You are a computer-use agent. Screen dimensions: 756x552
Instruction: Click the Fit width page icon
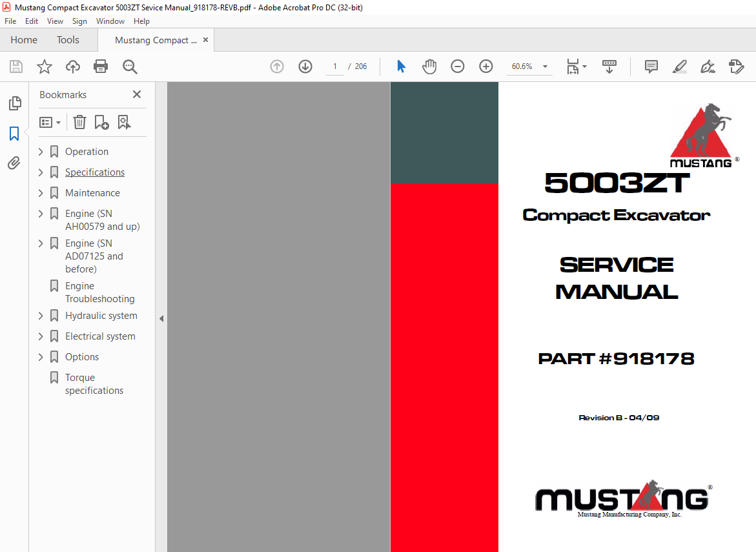click(x=572, y=66)
